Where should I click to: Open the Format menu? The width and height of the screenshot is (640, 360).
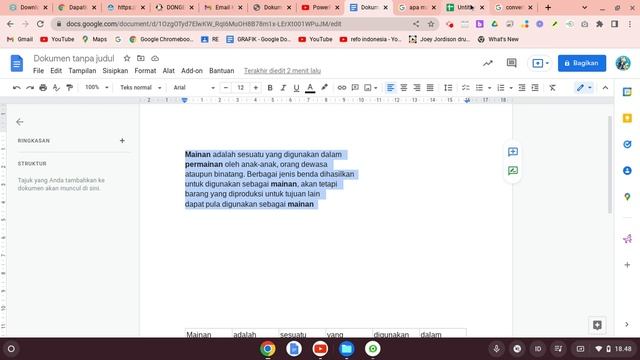[x=145, y=71]
